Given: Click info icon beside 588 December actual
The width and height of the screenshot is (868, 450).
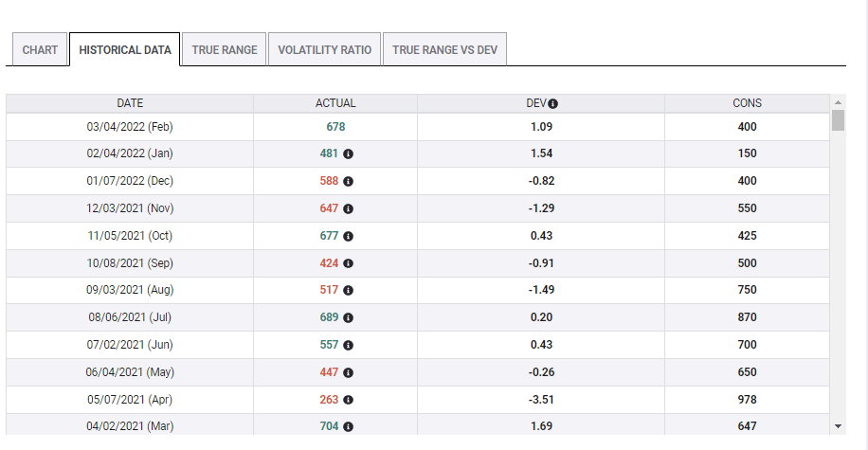Looking at the screenshot, I should coord(348,181).
